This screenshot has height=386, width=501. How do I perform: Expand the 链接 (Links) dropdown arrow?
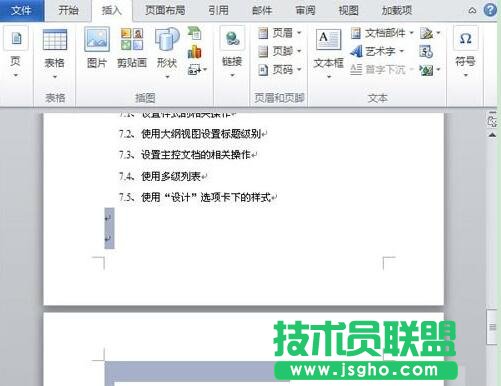232,76
